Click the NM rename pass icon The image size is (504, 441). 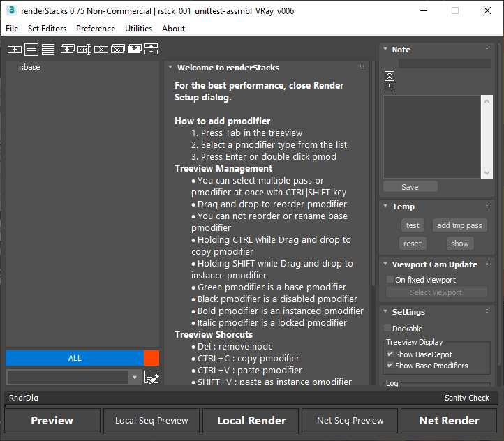coord(84,50)
